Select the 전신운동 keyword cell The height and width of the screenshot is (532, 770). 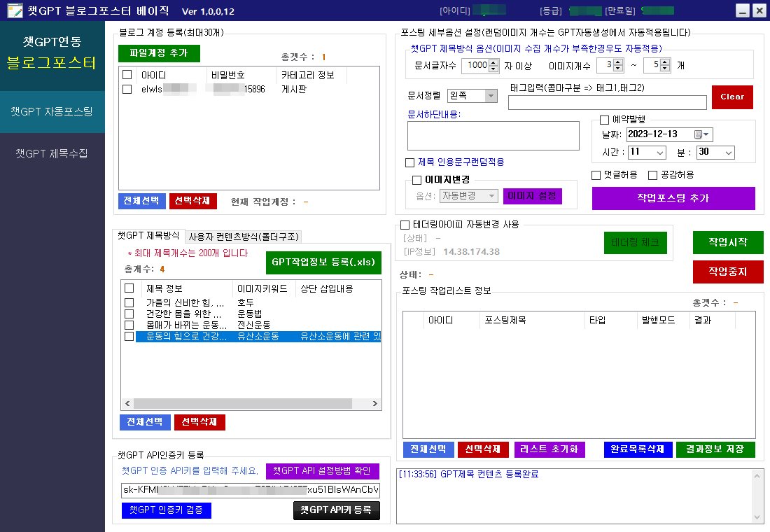(254, 325)
